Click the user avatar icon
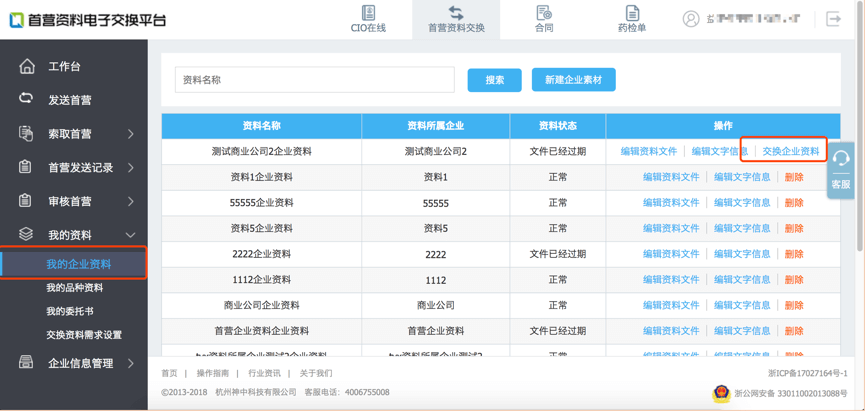 click(x=691, y=19)
